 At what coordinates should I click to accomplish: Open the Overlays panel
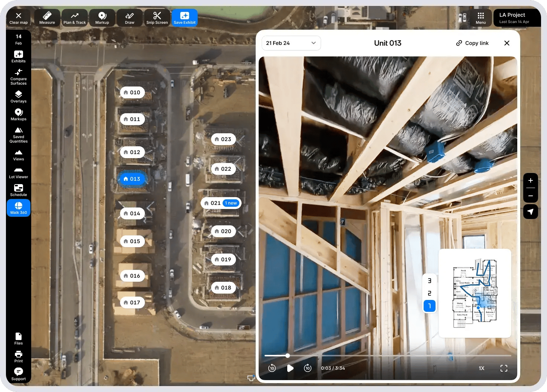pyautogui.click(x=19, y=97)
